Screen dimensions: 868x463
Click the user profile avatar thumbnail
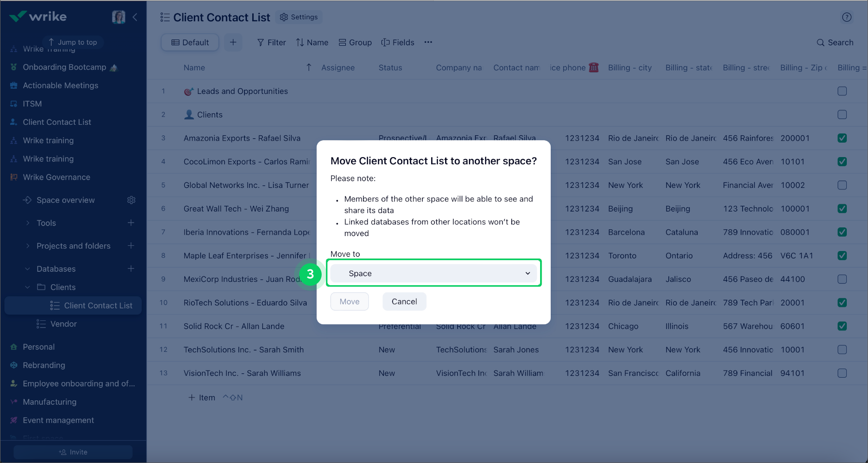coord(119,16)
